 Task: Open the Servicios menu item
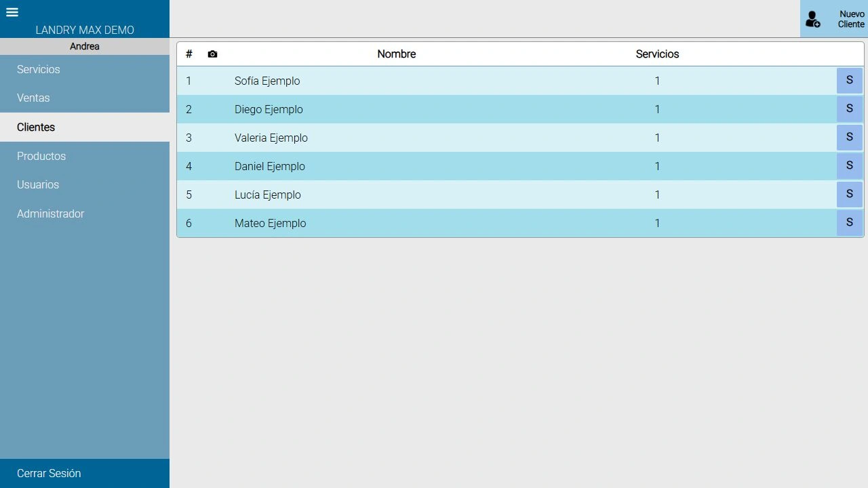point(85,69)
